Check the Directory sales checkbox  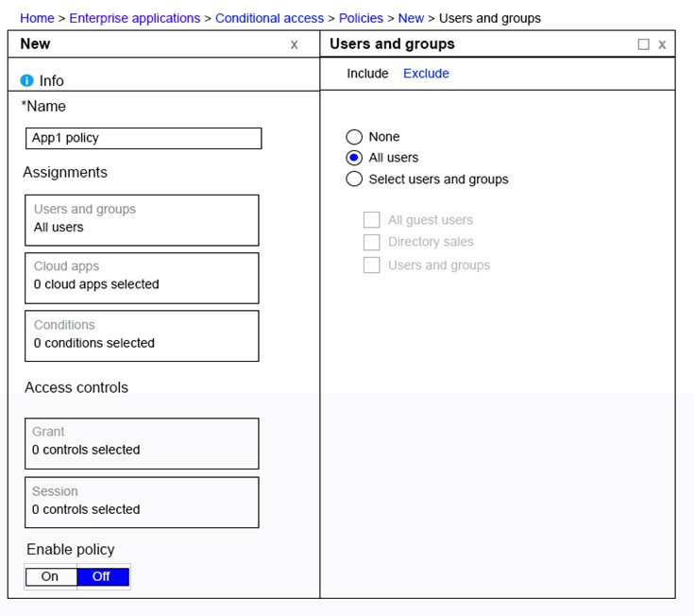372,242
